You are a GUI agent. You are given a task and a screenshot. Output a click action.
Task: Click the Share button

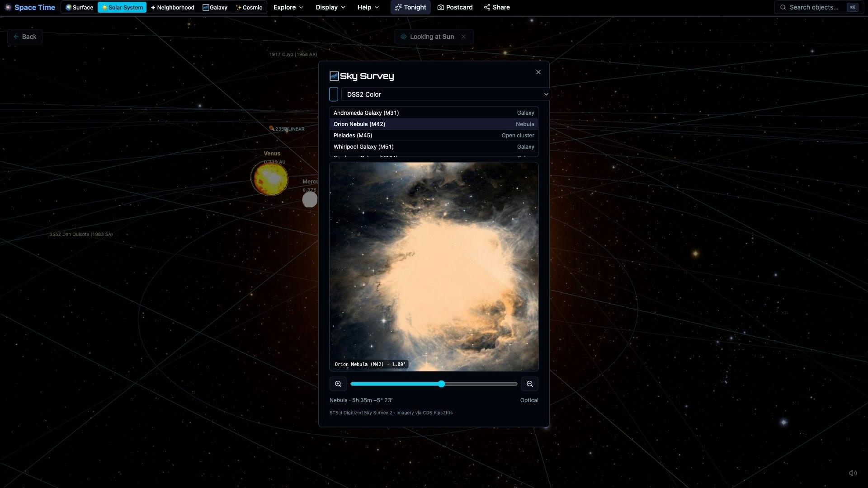coord(497,7)
